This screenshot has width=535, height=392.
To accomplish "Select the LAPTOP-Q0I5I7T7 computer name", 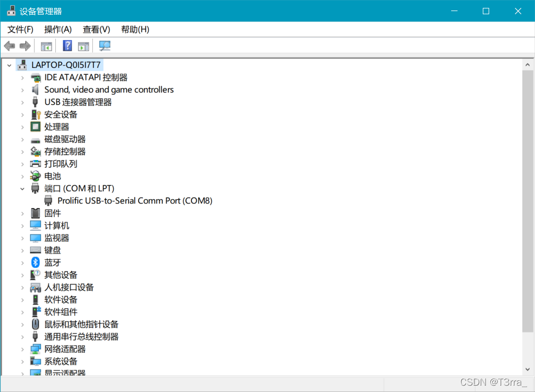I will click(66, 65).
